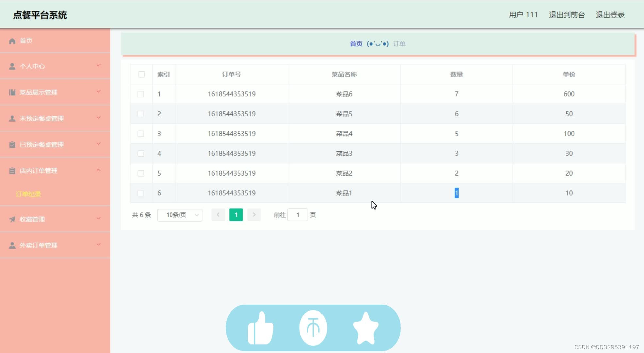
Task: Expand the 未预定餐桌管理 chevron
Action: [98, 118]
